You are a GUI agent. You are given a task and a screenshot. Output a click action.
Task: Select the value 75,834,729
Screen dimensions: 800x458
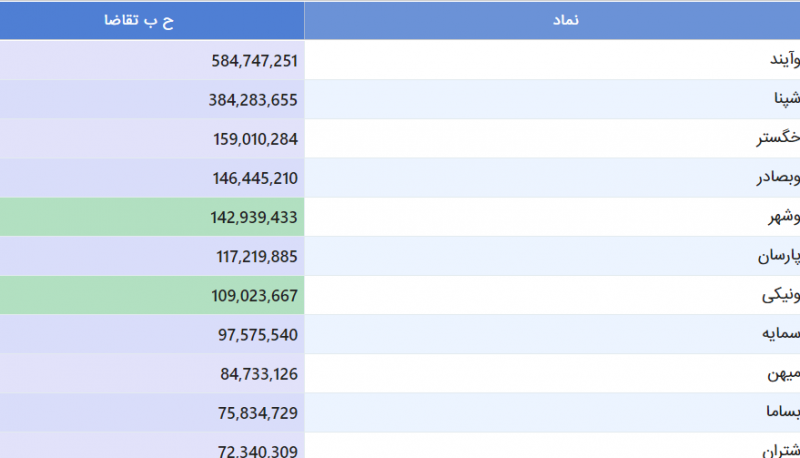coord(258,413)
